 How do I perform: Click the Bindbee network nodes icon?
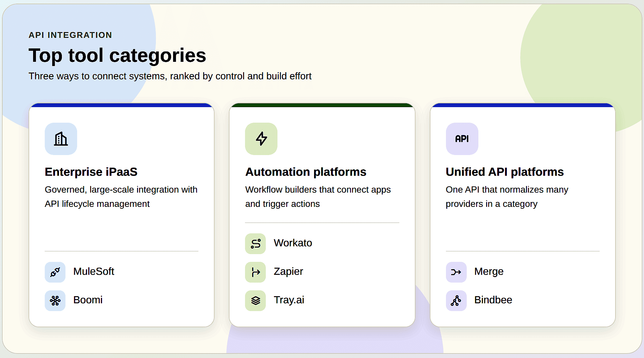[456, 301]
